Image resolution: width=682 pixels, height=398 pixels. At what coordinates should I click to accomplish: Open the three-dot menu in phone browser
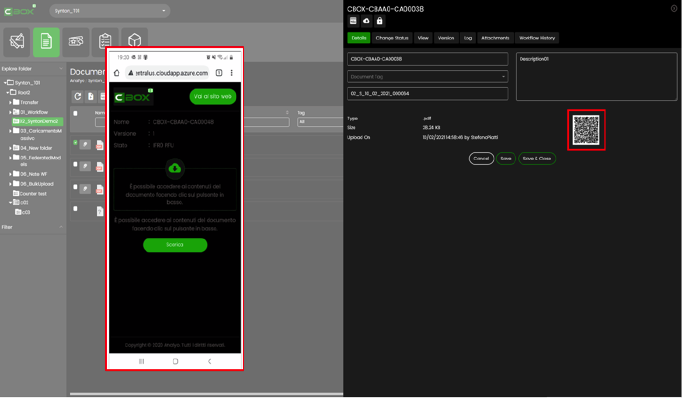click(231, 73)
